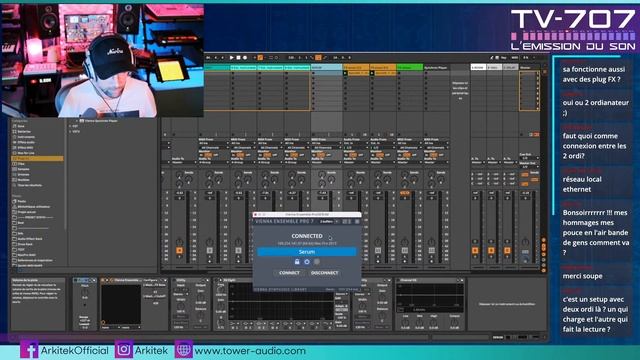
Task: Click the Vienna Ensemble device's black XY display
Action: click(x=121, y=304)
